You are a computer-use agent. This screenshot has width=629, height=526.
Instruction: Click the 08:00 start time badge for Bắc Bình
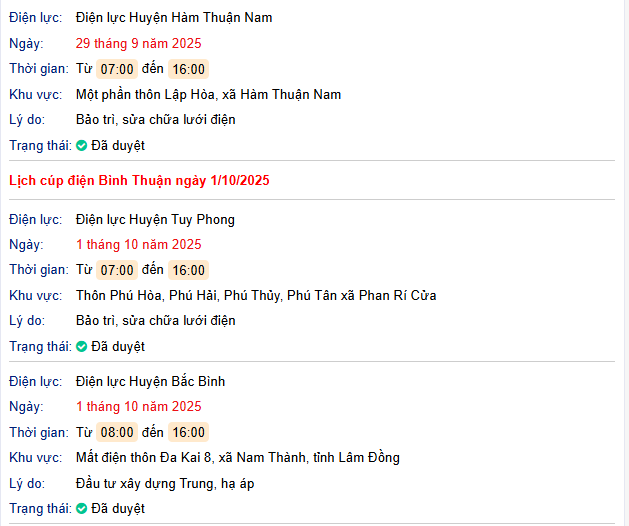click(117, 432)
